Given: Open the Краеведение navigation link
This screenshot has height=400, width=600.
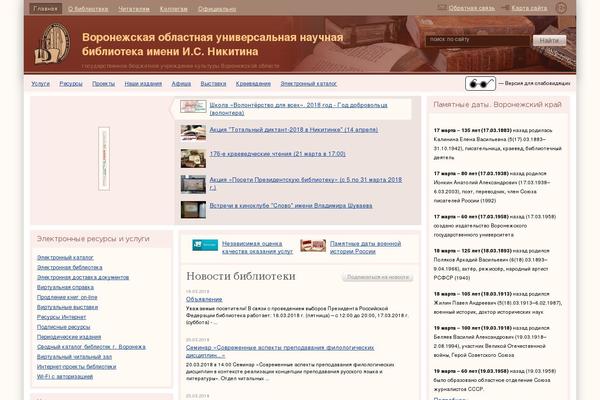Looking at the screenshot, I should (x=253, y=83).
